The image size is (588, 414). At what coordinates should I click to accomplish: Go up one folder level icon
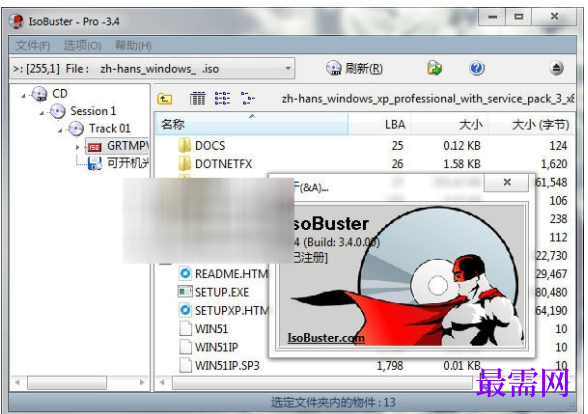coord(165,99)
